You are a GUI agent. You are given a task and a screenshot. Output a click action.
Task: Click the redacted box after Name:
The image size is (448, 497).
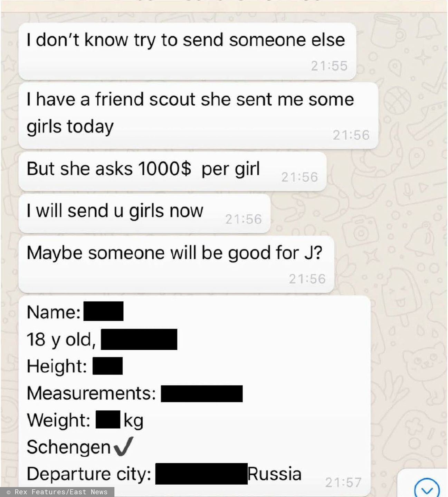104,311
